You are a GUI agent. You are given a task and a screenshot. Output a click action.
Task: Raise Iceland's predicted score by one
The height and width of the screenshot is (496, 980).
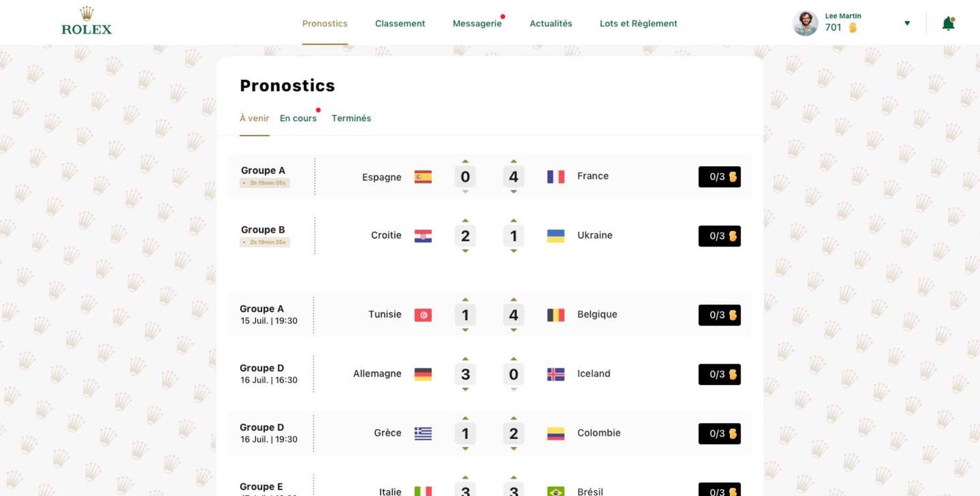point(514,359)
